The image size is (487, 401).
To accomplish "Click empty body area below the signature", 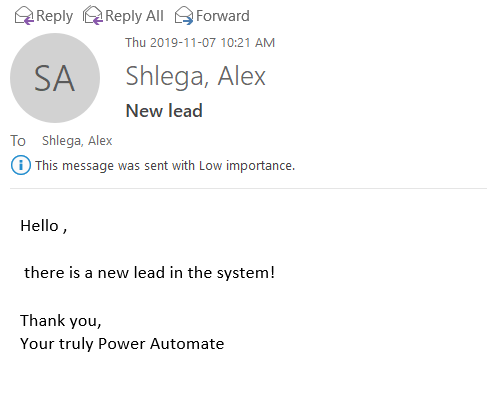I will (243, 377).
